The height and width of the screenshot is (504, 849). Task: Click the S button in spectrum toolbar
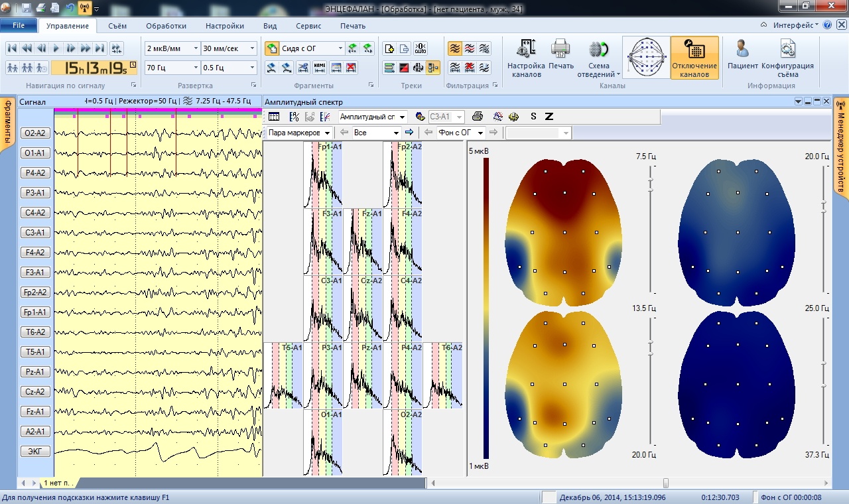pyautogui.click(x=533, y=117)
